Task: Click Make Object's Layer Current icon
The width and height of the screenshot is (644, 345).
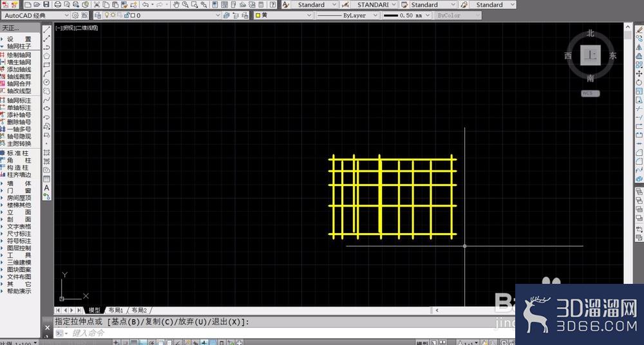Action: click(226, 15)
